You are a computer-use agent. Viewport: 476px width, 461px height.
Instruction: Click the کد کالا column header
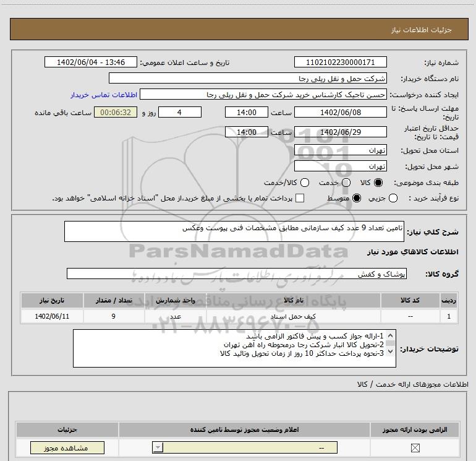pyautogui.click(x=410, y=300)
